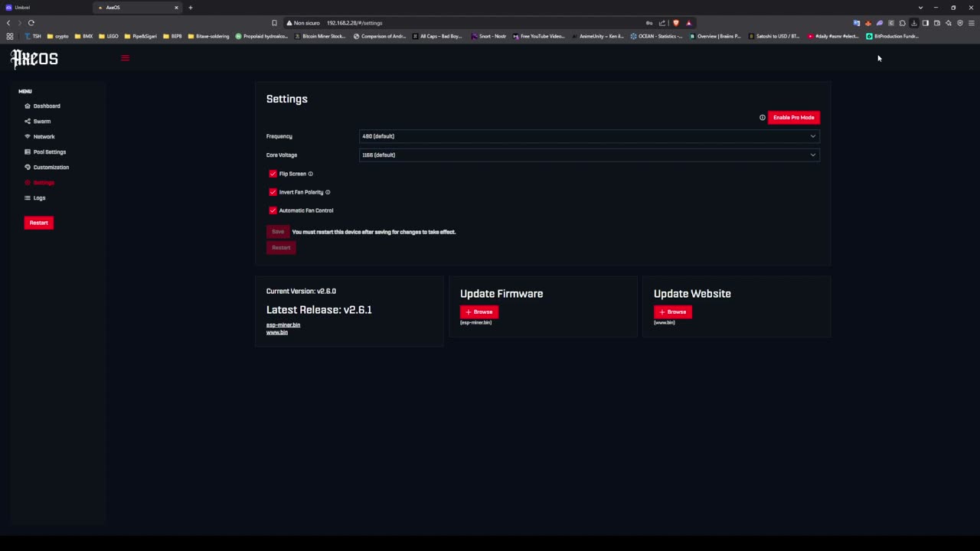Switch to the Umbrel browser tab

click(46, 8)
